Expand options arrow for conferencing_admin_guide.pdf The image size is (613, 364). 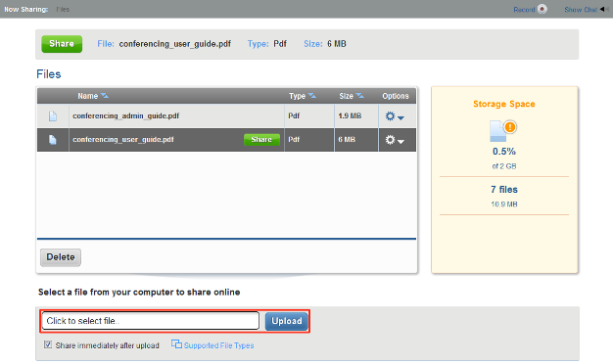point(401,117)
